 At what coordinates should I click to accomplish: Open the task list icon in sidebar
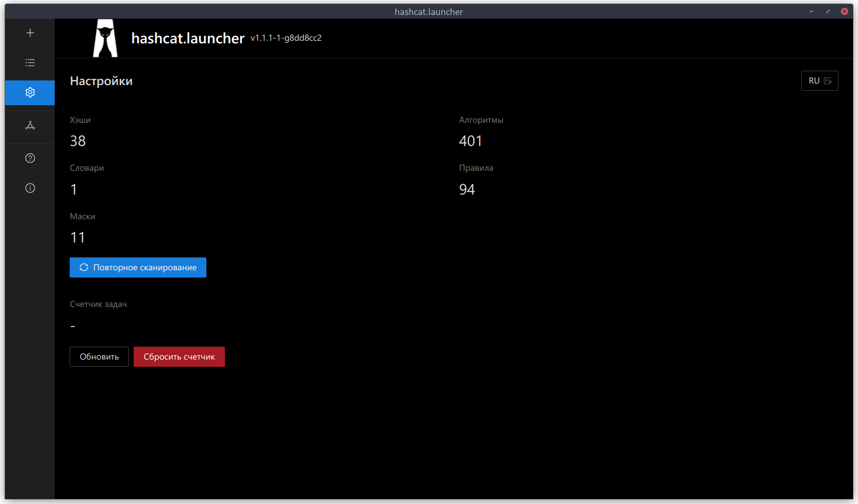30,63
